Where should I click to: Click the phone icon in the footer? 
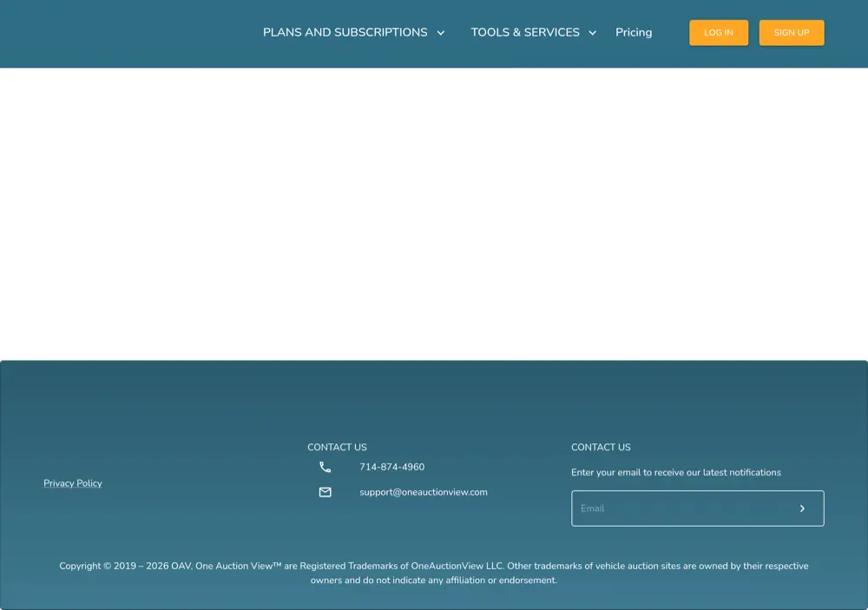(x=325, y=467)
